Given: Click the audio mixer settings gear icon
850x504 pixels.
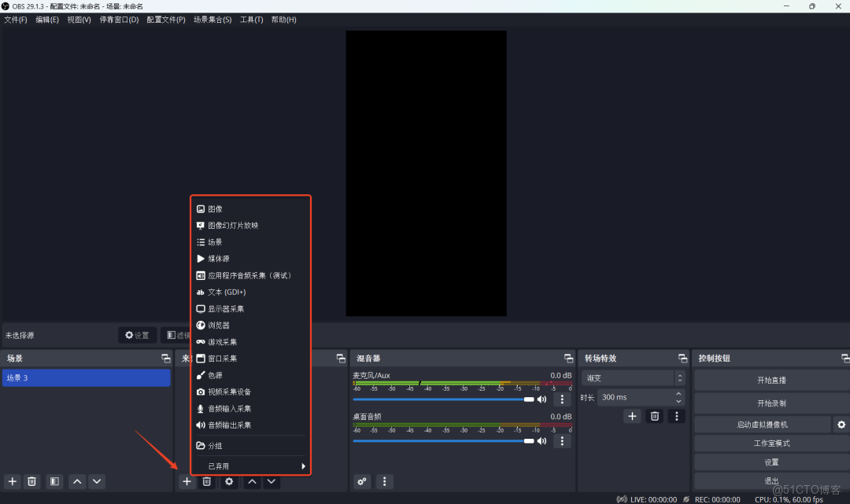Looking at the screenshot, I should 361,481.
